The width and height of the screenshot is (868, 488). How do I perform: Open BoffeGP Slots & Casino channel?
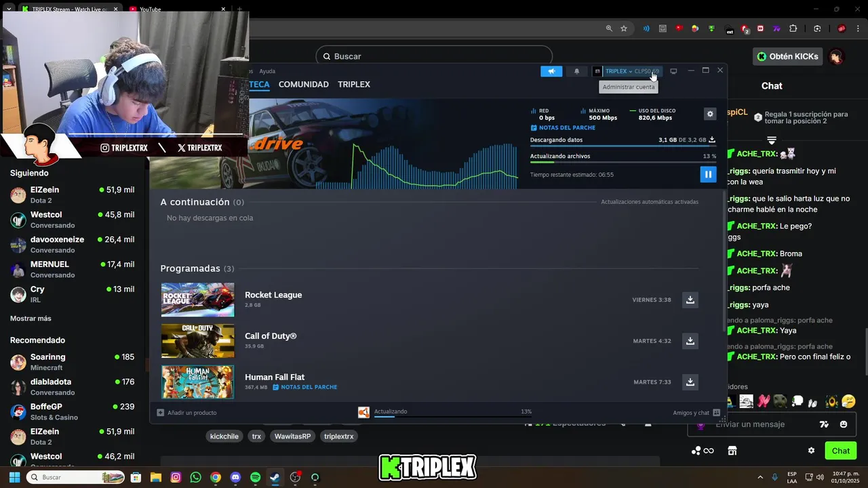73,411
